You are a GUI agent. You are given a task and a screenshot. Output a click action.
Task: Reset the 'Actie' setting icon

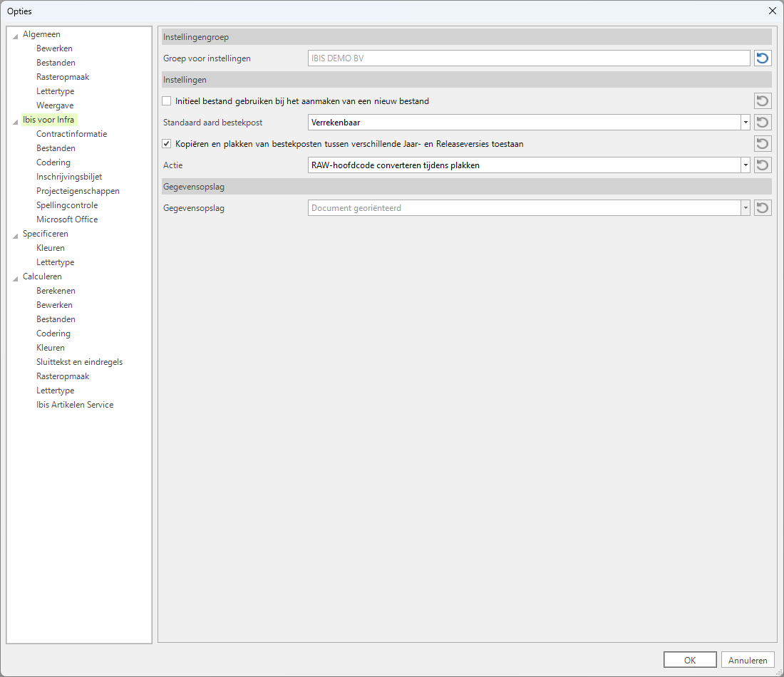[763, 165]
